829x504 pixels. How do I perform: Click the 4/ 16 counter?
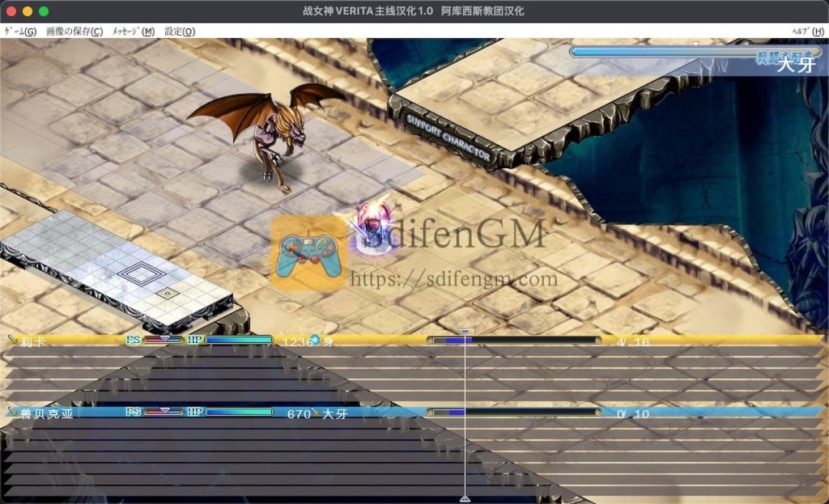[x=632, y=342]
